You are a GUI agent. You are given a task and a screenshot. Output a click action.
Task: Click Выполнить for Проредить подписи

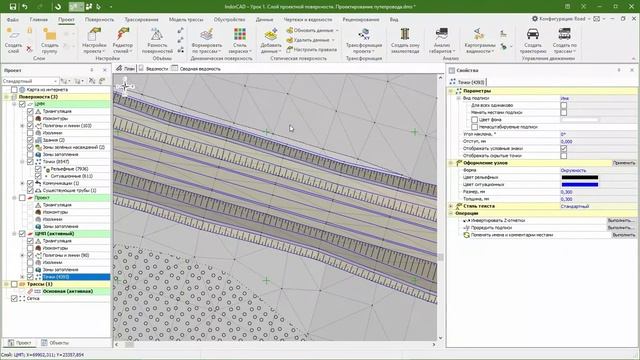tap(621, 228)
